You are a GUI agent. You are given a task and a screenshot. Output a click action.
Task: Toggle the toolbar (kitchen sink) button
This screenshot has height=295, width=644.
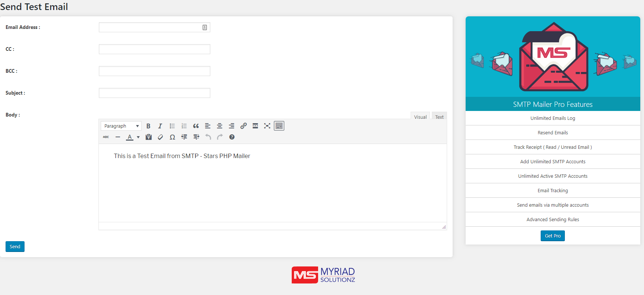pos(279,126)
